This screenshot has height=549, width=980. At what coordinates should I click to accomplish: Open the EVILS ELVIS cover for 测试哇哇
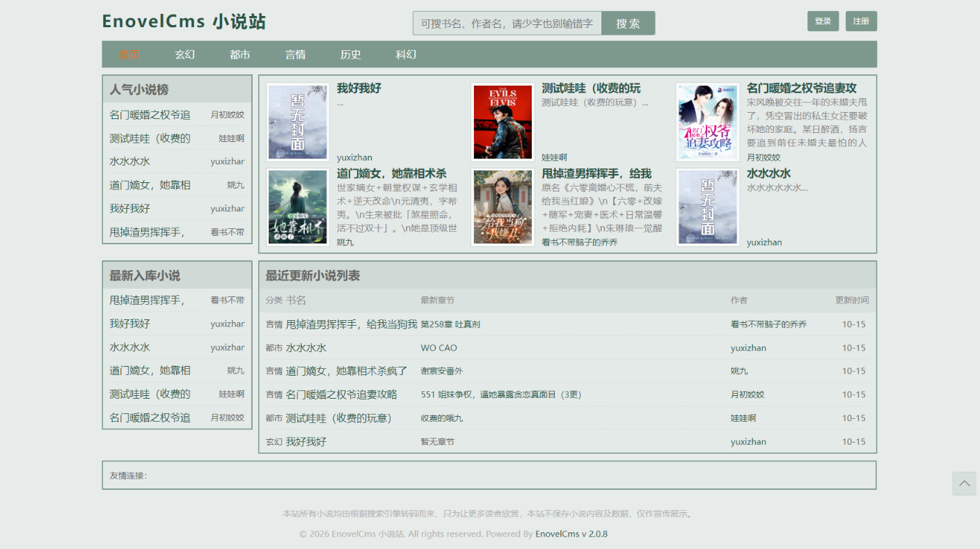coord(503,122)
